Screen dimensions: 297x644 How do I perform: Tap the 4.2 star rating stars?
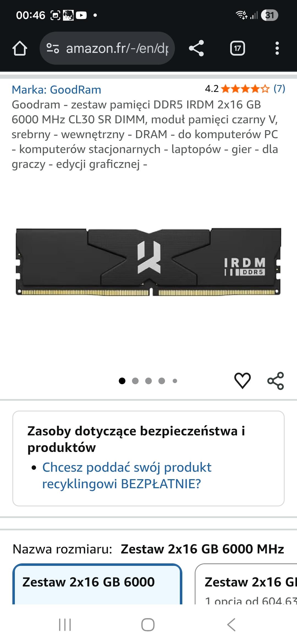245,89
